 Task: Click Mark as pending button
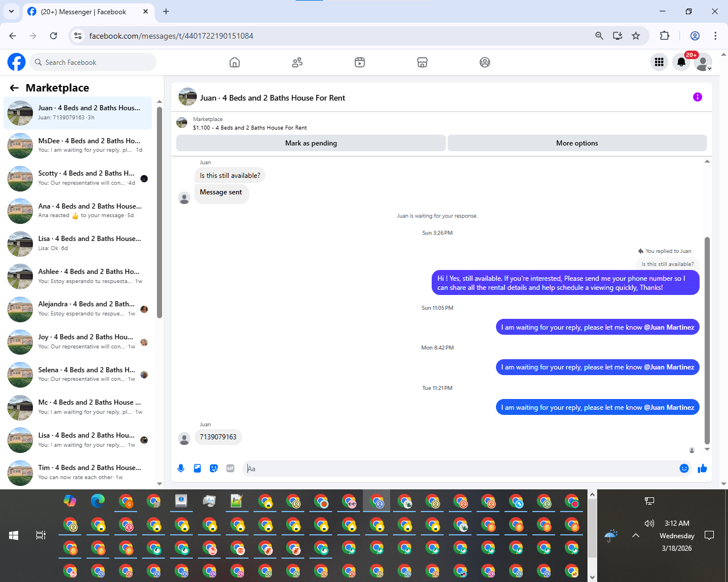pyautogui.click(x=311, y=143)
